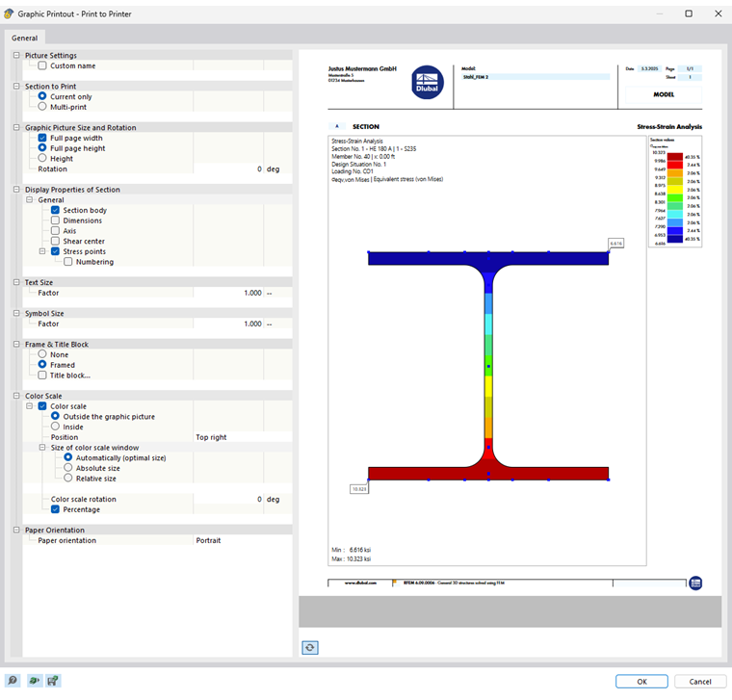732x700 pixels.
Task: Click the round blue icon in preview footer
Action: point(695,583)
